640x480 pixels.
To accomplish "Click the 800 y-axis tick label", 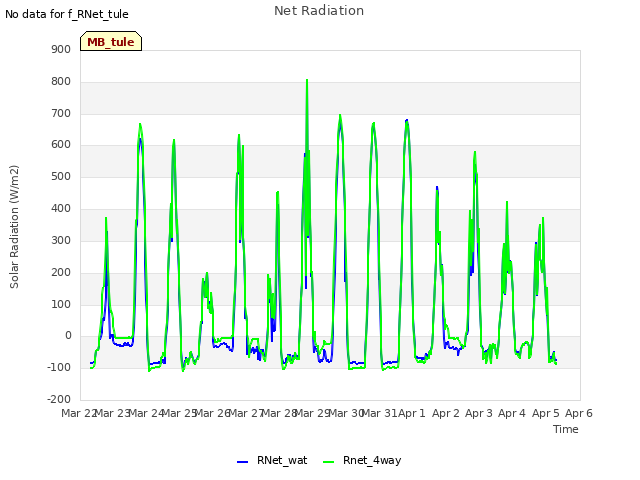I will click(x=61, y=82).
